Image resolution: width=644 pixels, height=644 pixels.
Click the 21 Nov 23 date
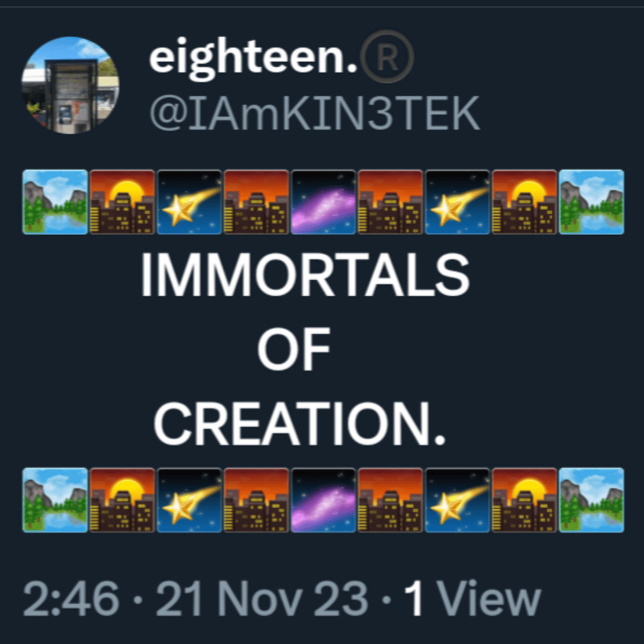262,598
